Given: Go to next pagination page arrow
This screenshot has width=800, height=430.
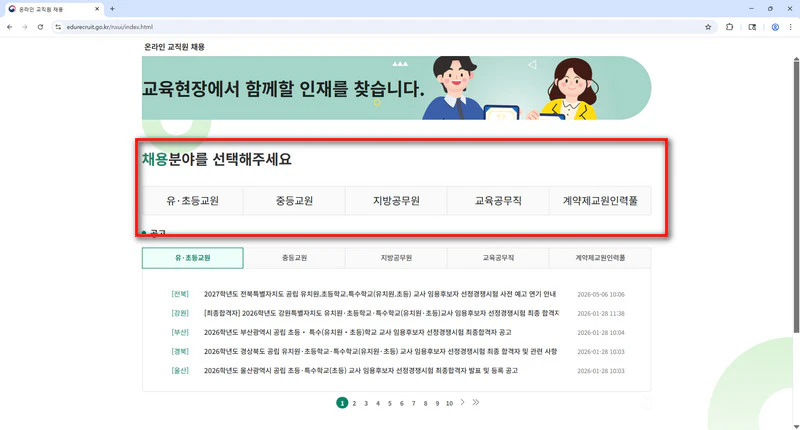Looking at the screenshot, I should (x=462, y=402).
